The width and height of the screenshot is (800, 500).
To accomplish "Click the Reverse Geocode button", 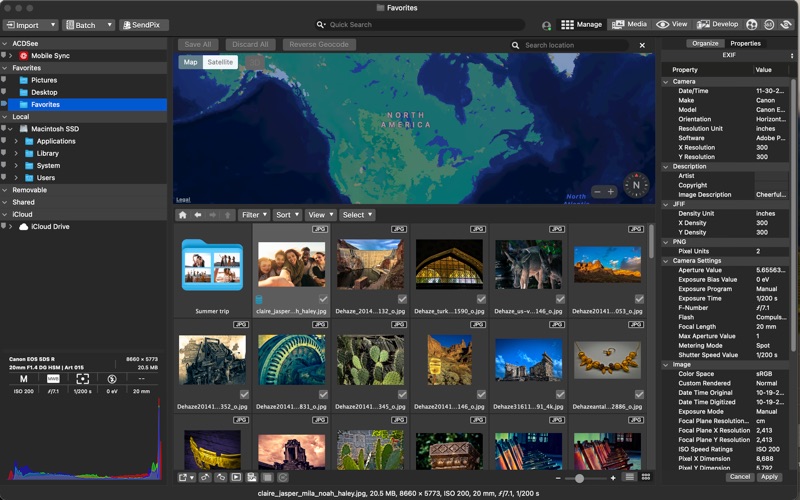I will click(x=319, y=45).
